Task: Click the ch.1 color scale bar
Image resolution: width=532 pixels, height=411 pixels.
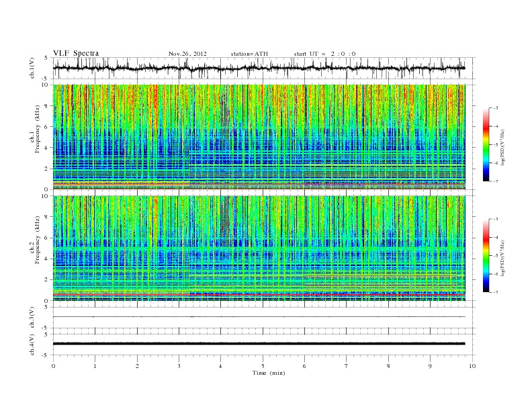Action: [486, 144]
